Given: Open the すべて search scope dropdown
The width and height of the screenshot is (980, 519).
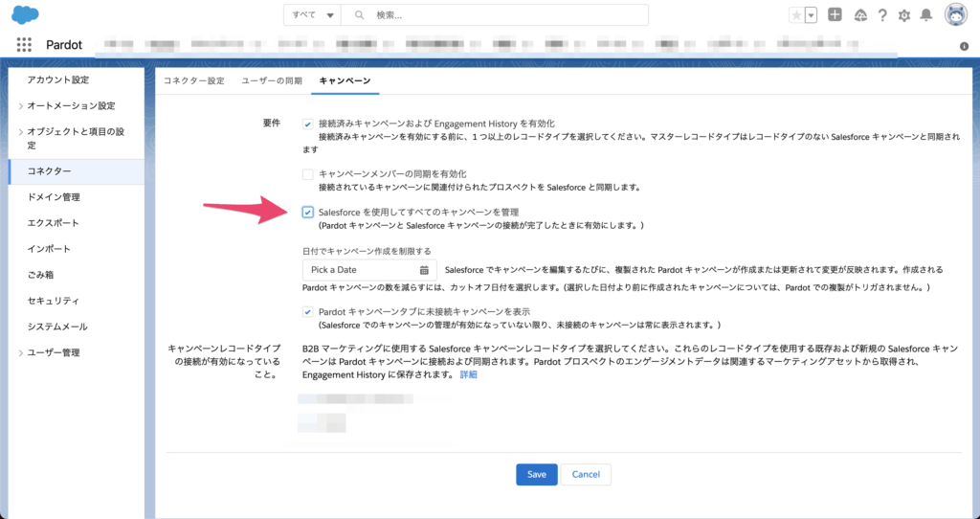Looking at the screenshot, I should pyautogui.click(x=313, y=15).
